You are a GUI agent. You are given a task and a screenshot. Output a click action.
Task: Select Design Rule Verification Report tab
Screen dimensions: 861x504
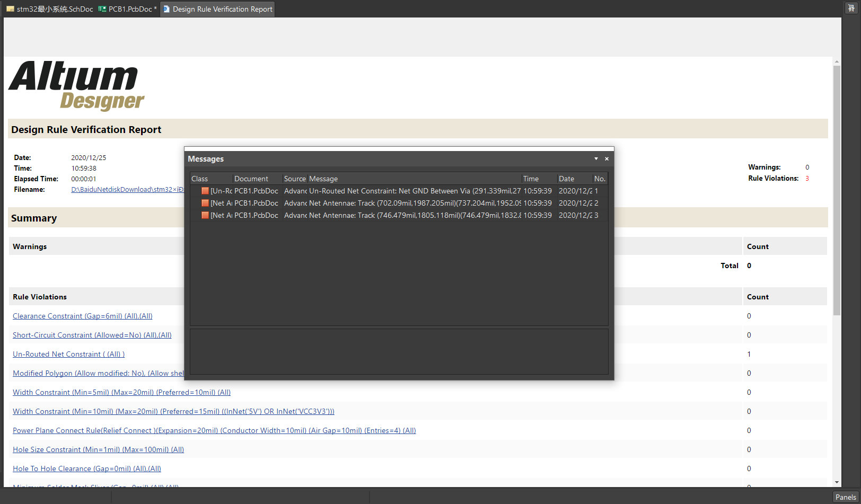(x=217, y=9)
